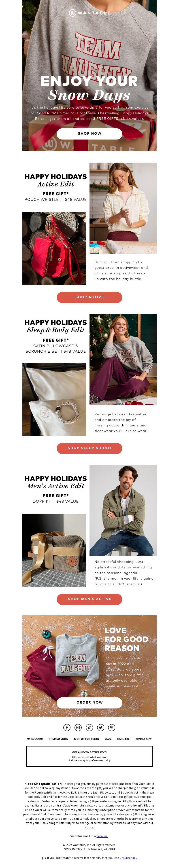The width and height of the screenshot is (179, 868).
Task: Open the Pinterest social icon
Action: [112, 727]
